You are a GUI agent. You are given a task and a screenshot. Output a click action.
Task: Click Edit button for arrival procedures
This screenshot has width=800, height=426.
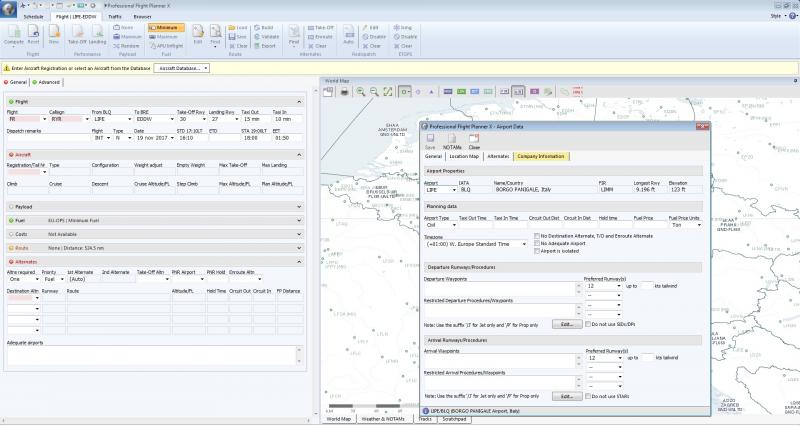tap(567, 396)
